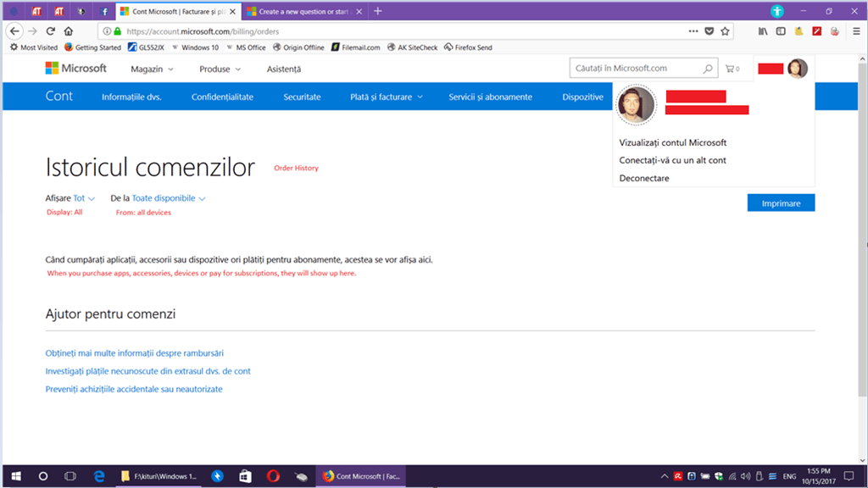Viewport: 868px width, 488px height.
Task: Open a new browser tab with plus
Action: pos(377,11)
